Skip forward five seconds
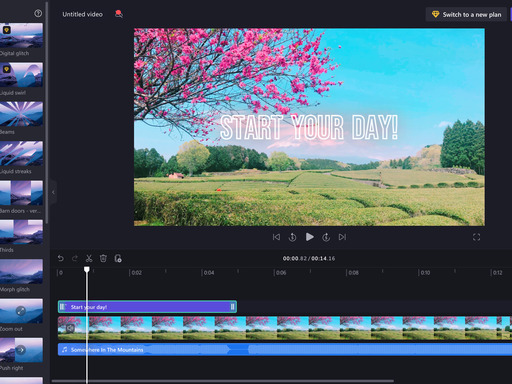This screenshot has width=512, height=384. point(326,237)
